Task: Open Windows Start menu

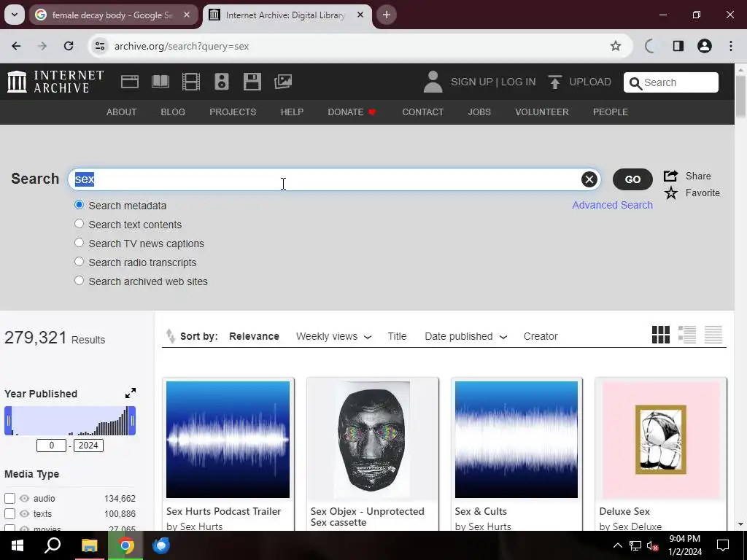Action: pos(18,545)
